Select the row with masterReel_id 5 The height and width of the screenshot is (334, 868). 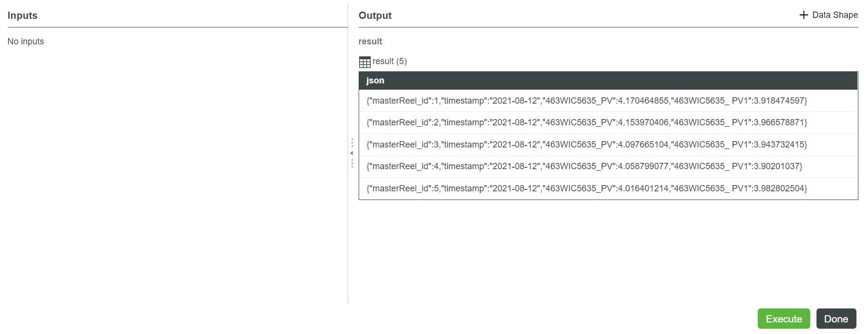click(586, 188)
